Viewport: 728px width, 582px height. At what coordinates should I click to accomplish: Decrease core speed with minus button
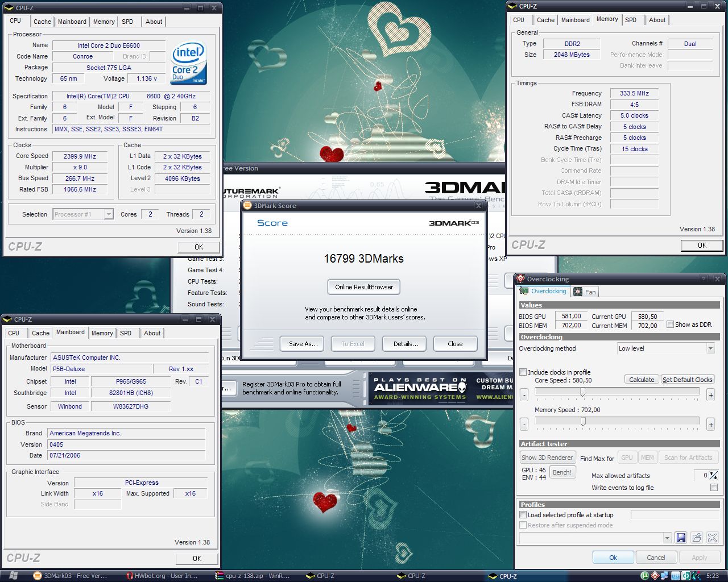524,394
